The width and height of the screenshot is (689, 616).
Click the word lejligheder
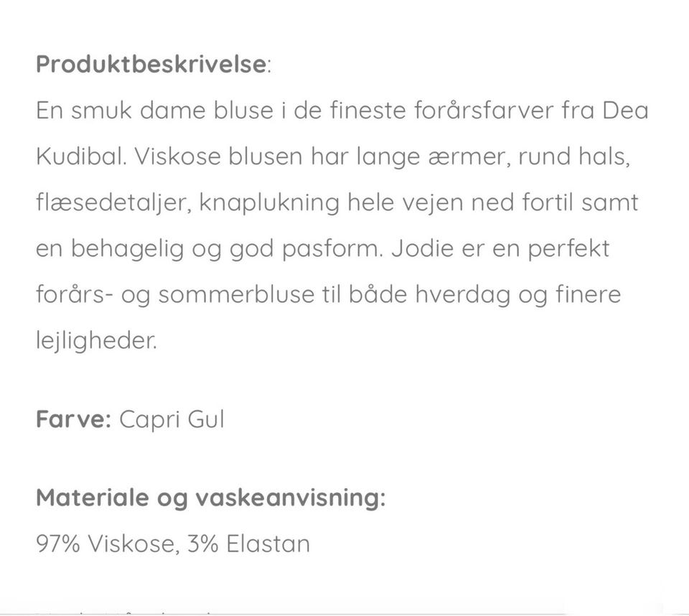click(95, 340)
